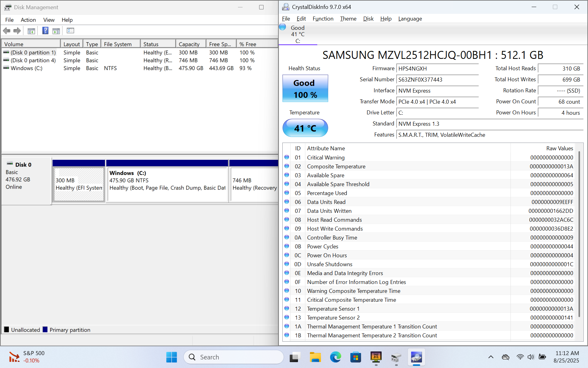Viewport: 588px width, 368px height.
Task: Open the Disk menu in CrystalDiskInfo
Action: (x=368, y=19)
